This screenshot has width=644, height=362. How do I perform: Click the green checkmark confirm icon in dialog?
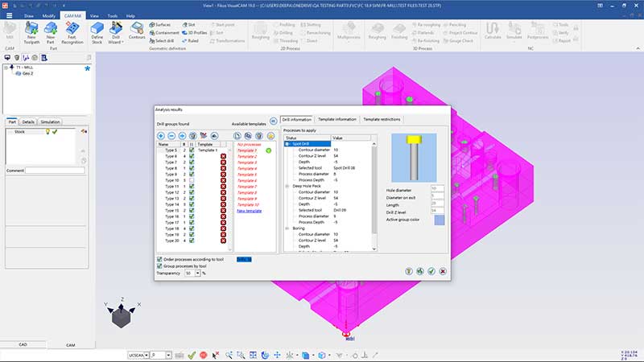click(431, 272)
